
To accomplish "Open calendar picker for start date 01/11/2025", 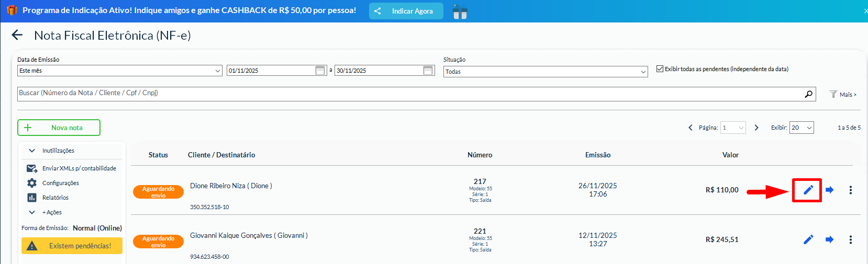I will tap(320, 71).
